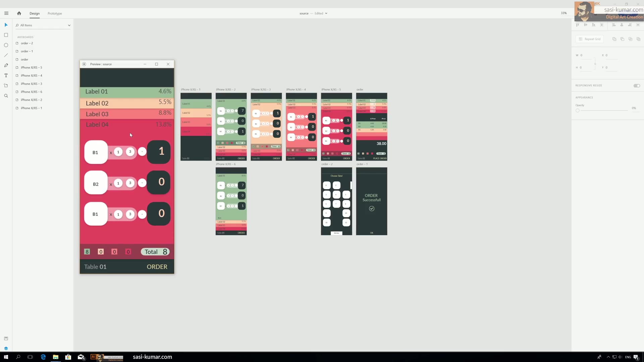Select the Artboard tool
644x362 pixels.
point(6,85)
